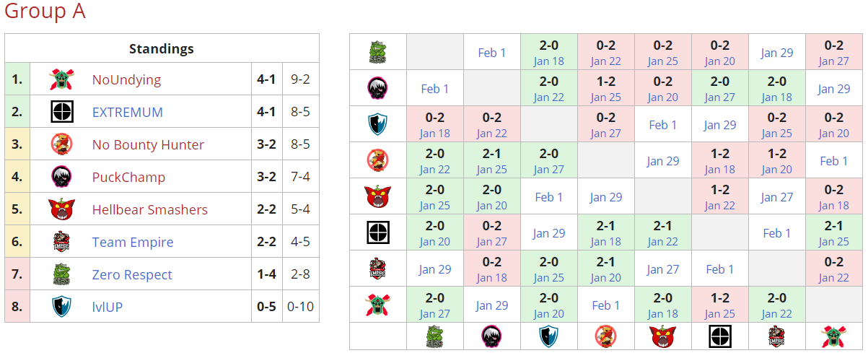Visit the Zero Respect team link
This screenshot has width=868, height=353.
point(132,274)
